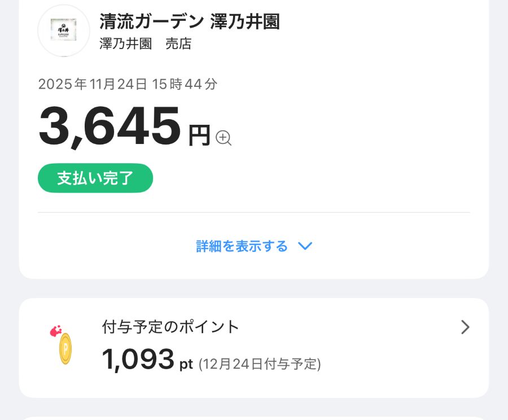Tap the 澤乃井園 売店 subtitle text

click(x=146, y=44)
